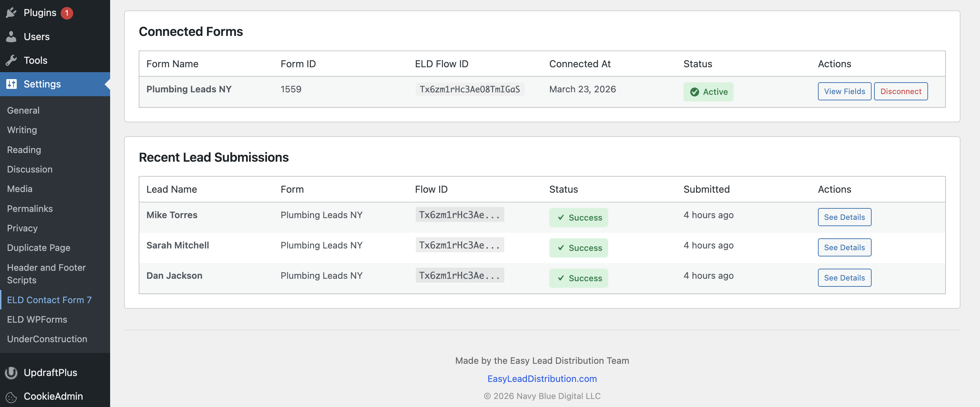
Task: Select the Settings gear icon
Action: (x=12, y=84)
